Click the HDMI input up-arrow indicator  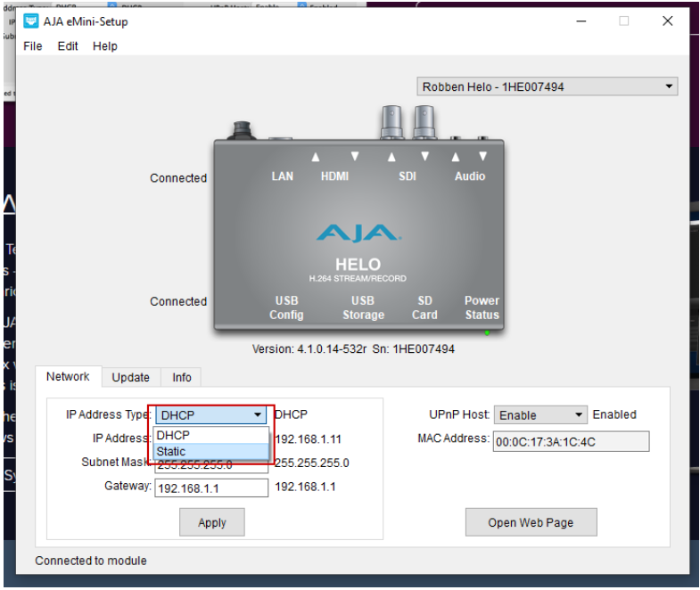[x=316, y=157]
